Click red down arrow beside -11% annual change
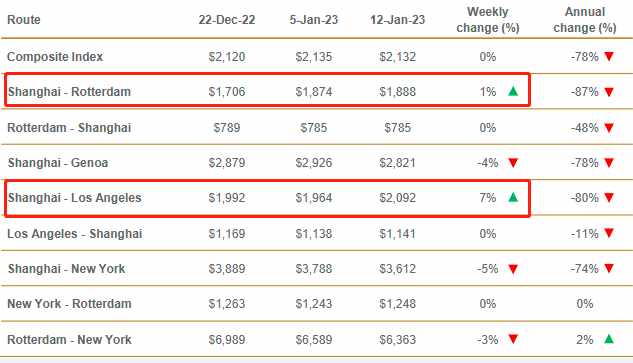 tap(609, 233)
